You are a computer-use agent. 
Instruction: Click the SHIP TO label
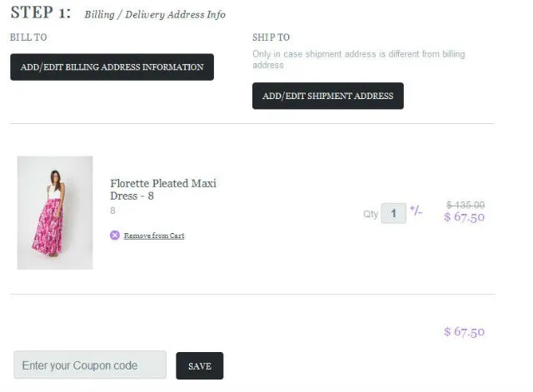pos(271,37)
